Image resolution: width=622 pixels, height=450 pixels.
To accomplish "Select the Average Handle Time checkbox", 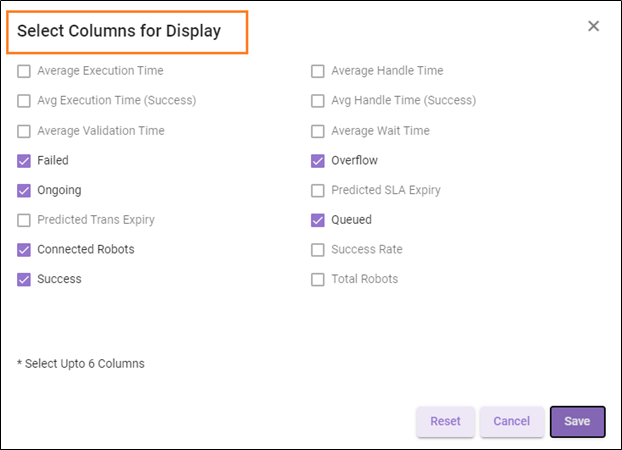I will (318, 71).
